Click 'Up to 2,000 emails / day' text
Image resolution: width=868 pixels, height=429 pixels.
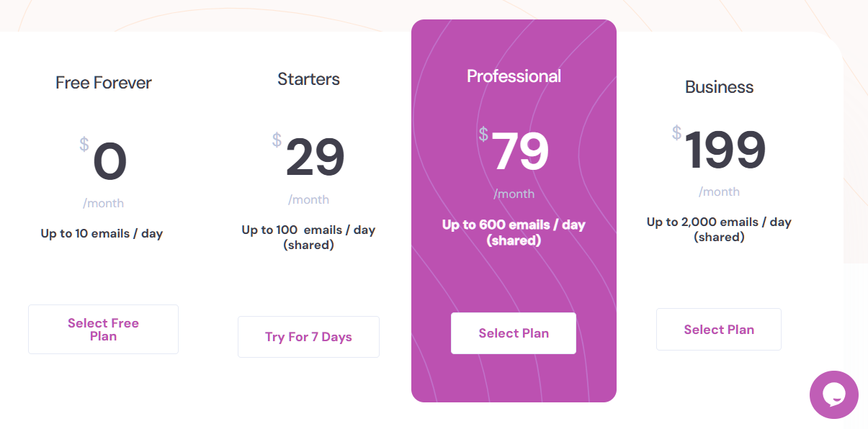tap(719, 222)
